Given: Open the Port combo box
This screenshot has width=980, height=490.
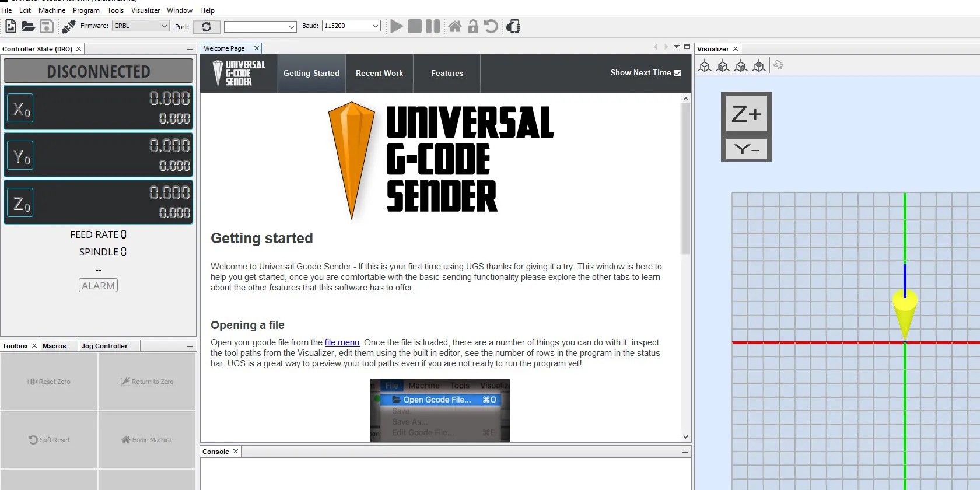Looking at the screenshot, I should (260, 27).
